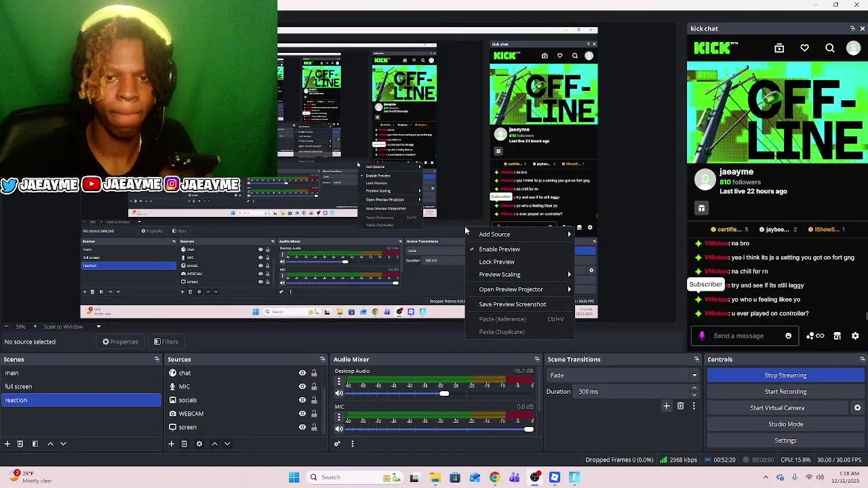The width and height of the screenshot is (868, 488).
Task: Mute the MIC channel speaker icon
Action: pyautogui.click(x=339, y=429)
